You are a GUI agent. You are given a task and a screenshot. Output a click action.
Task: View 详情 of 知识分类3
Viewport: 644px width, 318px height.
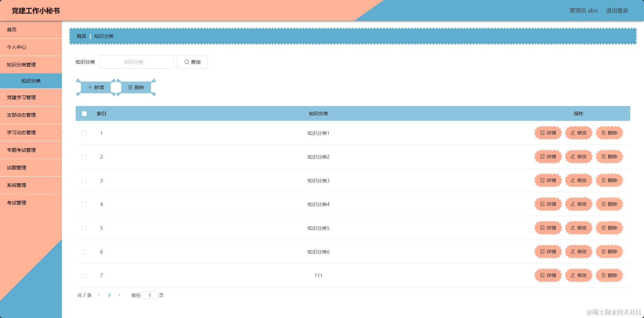pyautogui.click(x=548, y=180)
